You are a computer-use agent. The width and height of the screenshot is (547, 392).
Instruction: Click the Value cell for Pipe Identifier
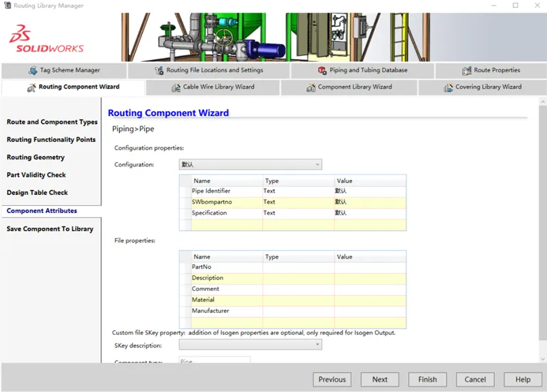[x=370, y=191]
